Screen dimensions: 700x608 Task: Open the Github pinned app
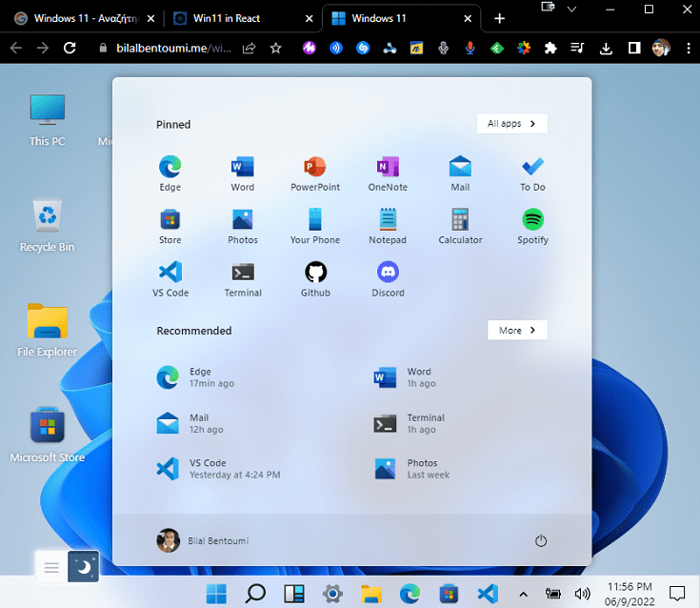(315, 279)
